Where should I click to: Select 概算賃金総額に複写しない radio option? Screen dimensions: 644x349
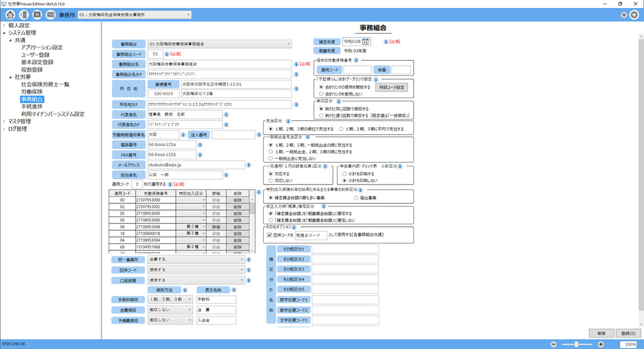click(x=271, y=220)
